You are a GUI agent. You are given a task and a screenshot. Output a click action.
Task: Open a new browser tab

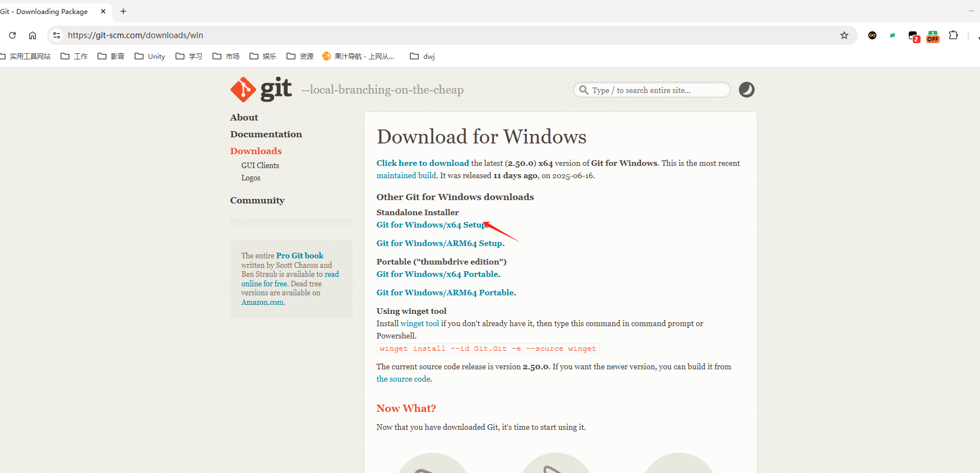tap(123, 11)
